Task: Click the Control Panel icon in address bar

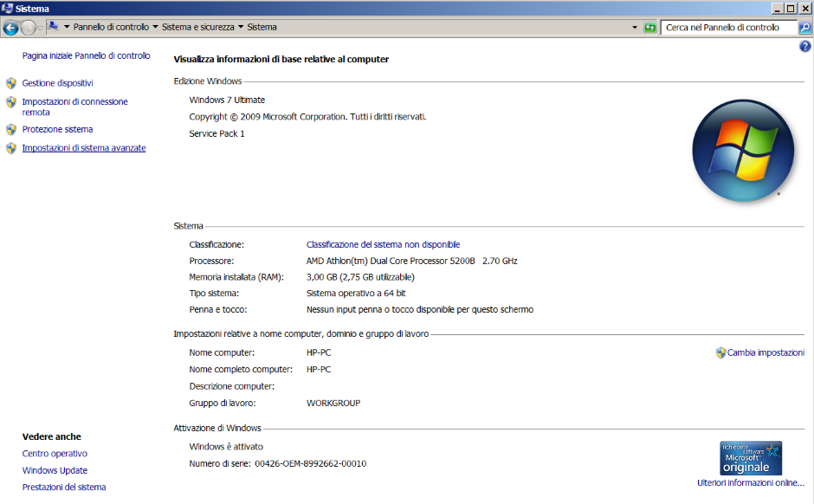Action: [x=53, y=27]
